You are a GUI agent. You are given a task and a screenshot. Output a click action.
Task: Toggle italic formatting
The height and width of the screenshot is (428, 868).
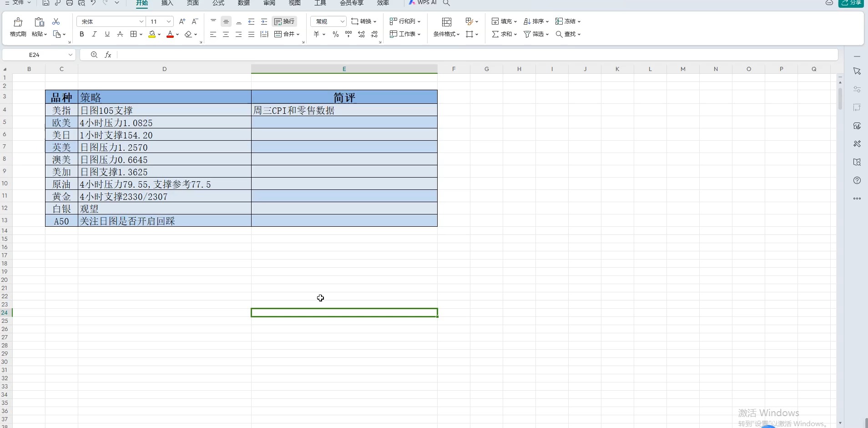pos(94,34)
